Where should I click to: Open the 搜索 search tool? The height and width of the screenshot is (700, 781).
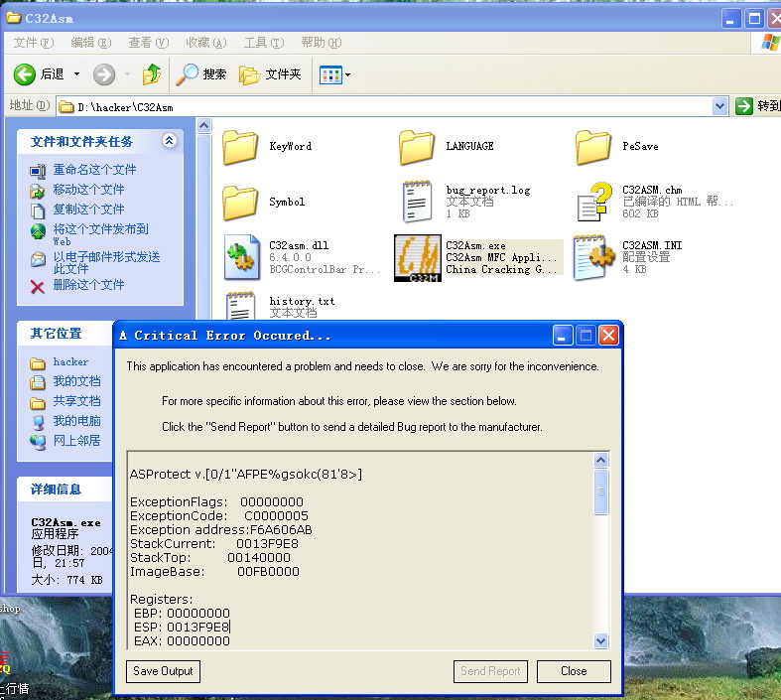pos(201,74)
